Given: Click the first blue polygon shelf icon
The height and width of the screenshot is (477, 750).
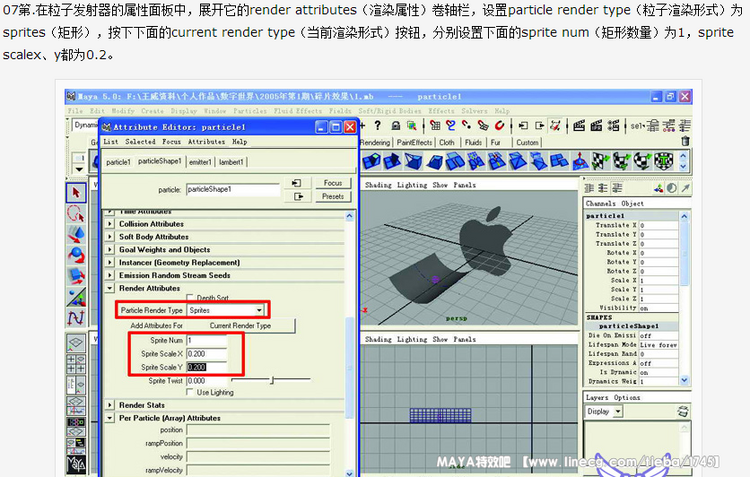Looking at the screenshot, I should 372,161.
